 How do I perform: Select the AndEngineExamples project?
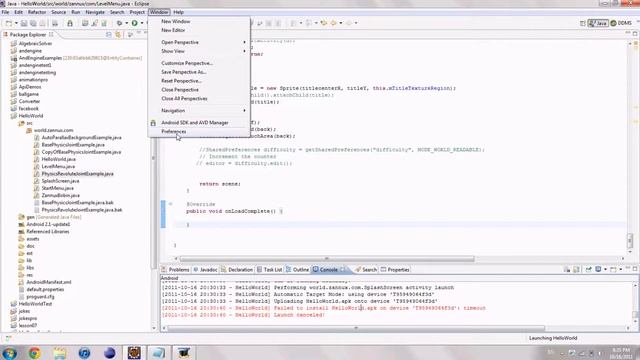40,58
